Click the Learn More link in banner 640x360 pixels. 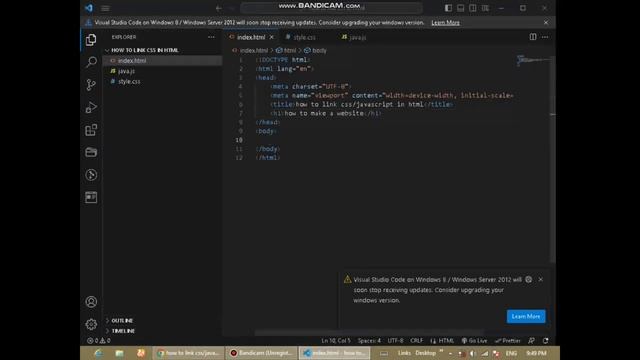(445, 22)
